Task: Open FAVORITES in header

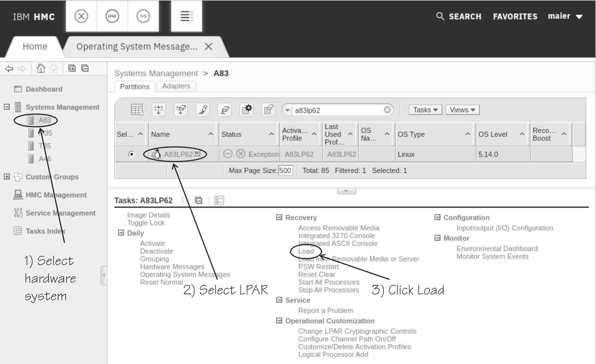Action: pos(515,16)
